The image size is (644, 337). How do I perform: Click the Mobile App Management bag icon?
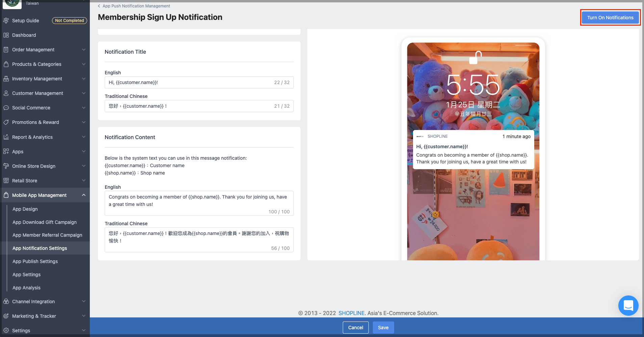tap(6, 195)
